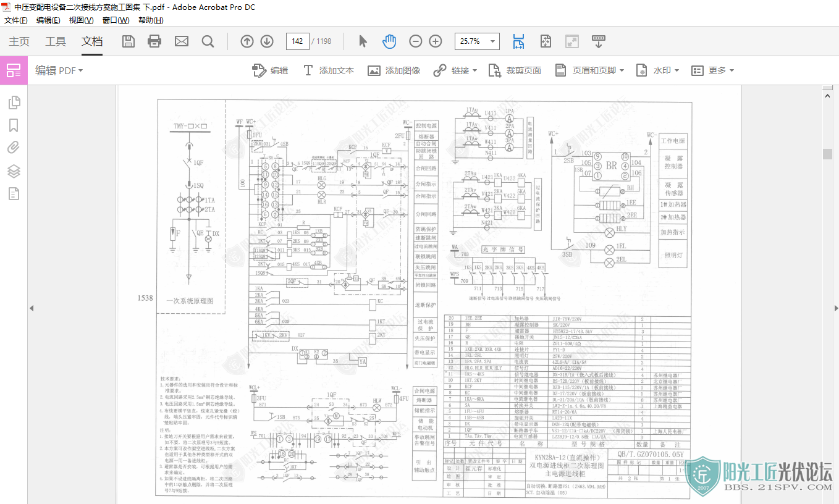Go to next page with down arrow
The height and width of the screenshot is (504, 839).
point(267,41)
